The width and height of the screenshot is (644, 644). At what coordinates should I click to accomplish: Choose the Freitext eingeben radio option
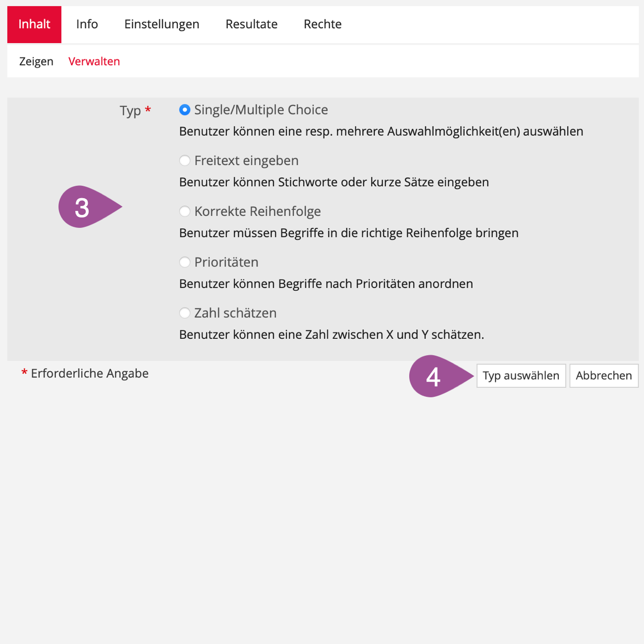185,161
